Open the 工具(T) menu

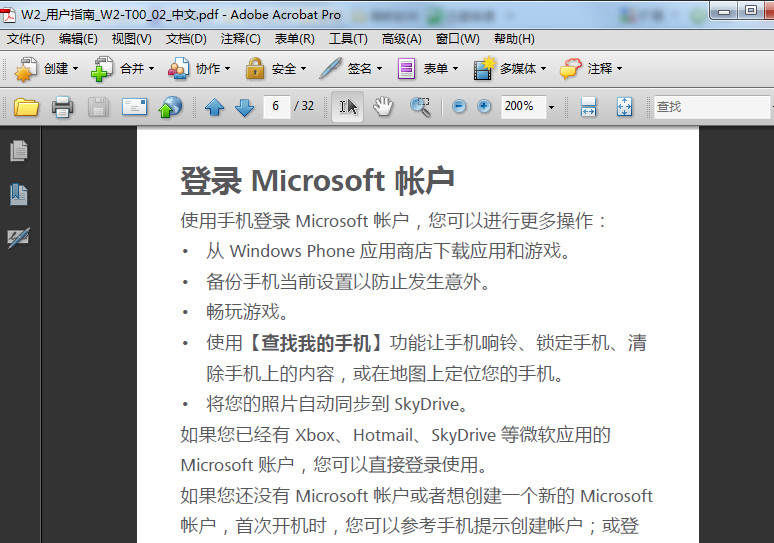pyautogui.click(x=348, y=39)
